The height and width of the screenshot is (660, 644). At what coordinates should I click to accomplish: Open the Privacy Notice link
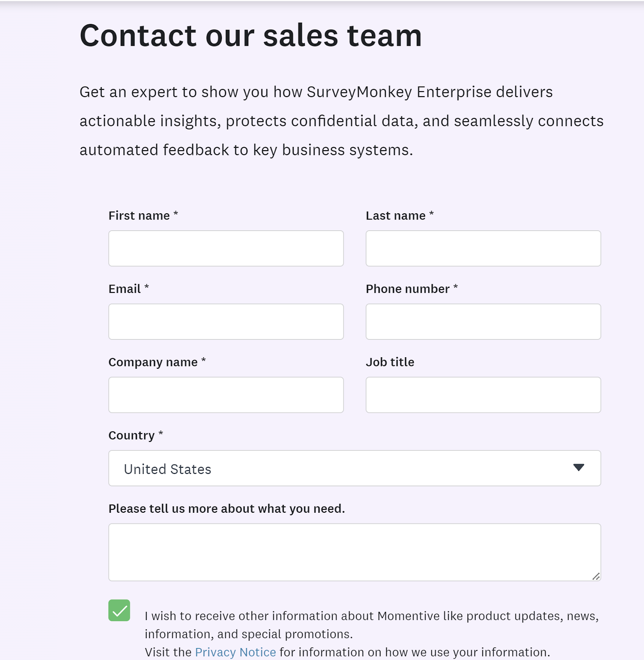235,652
